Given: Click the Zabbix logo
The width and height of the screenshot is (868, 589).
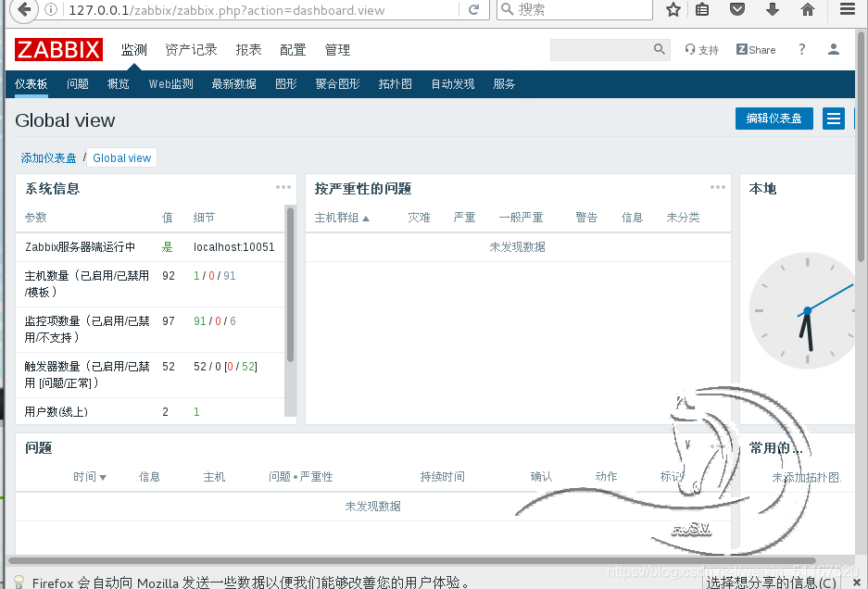Looking at the screenshot, I should pos(58,50).
